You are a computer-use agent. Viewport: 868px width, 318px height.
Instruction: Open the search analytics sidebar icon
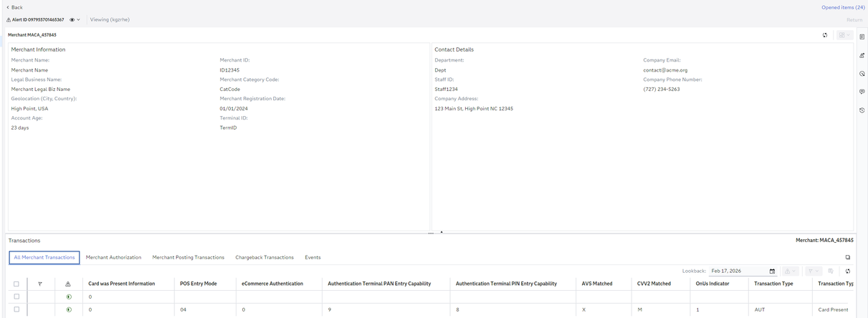tap(862, 74)
